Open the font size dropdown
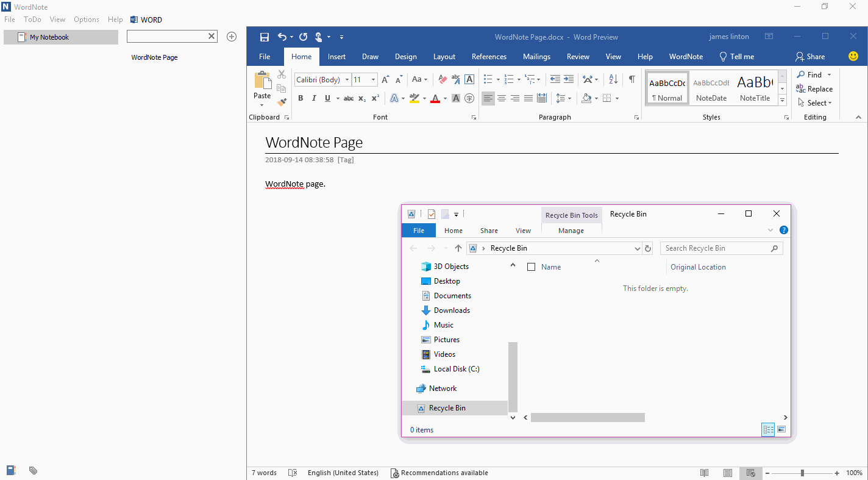The image size is (868, 480). tap(374, 80)
